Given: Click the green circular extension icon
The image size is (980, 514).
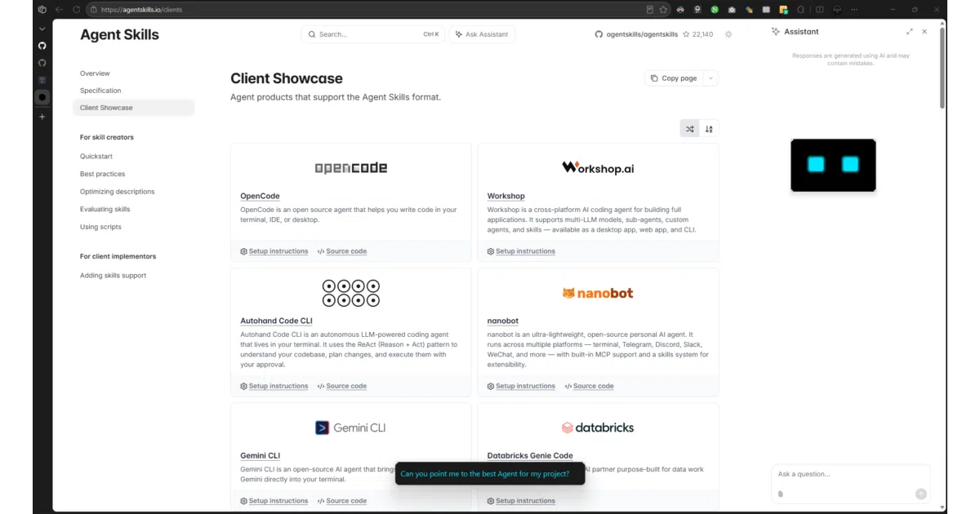Looking at the screenshot, I should [715, 10].
